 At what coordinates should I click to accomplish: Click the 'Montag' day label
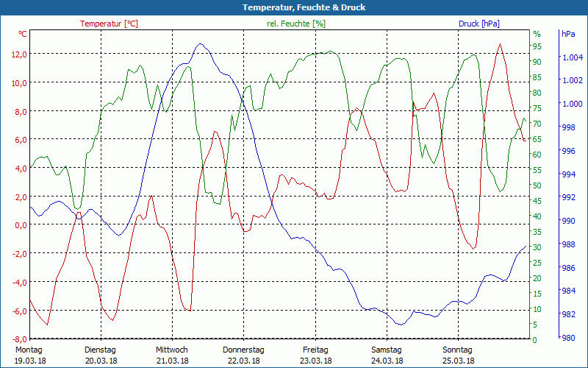click(29, 350)
